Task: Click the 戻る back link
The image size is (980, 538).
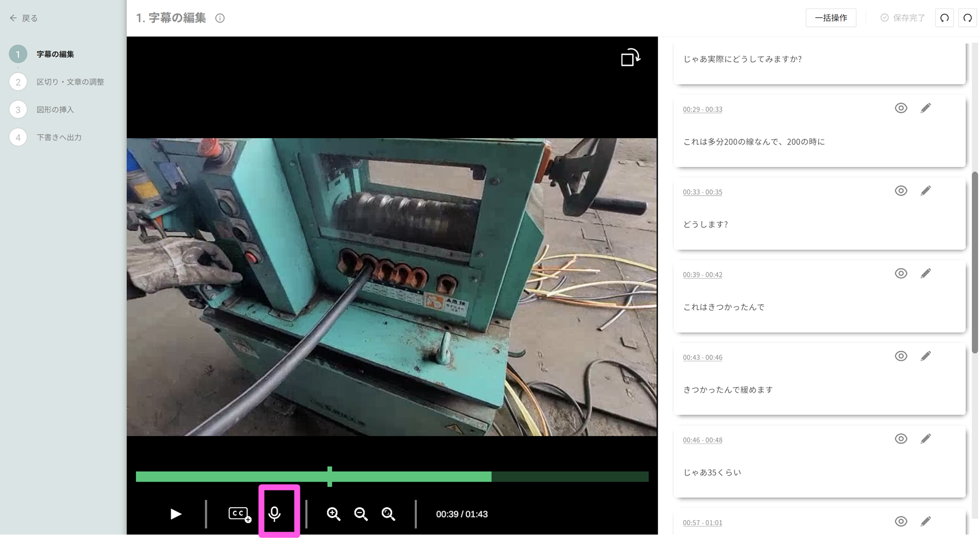Action: tap(24, 18)
